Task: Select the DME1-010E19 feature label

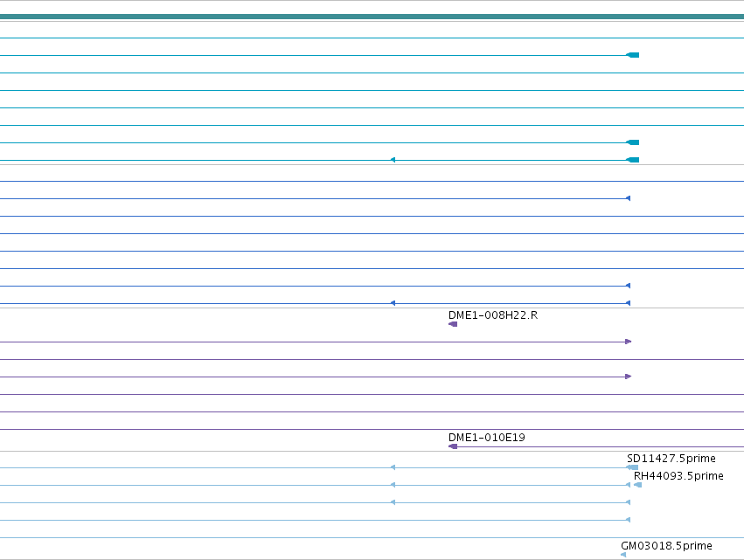Action: coord(486,437)
